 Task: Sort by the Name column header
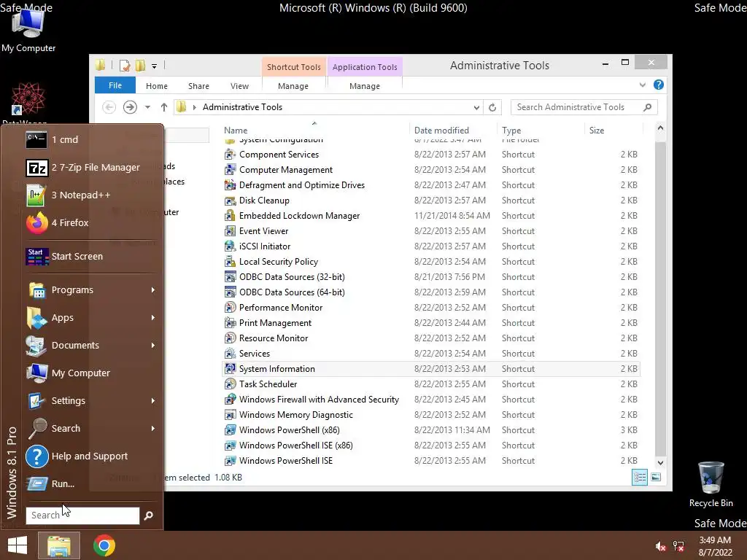click(314, 130)
